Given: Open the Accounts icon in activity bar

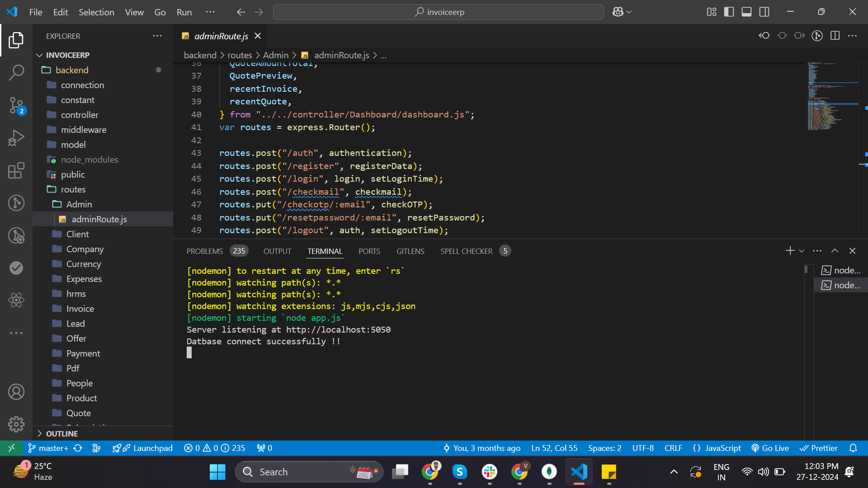Looking at the screenshot, I should [16, 392].
